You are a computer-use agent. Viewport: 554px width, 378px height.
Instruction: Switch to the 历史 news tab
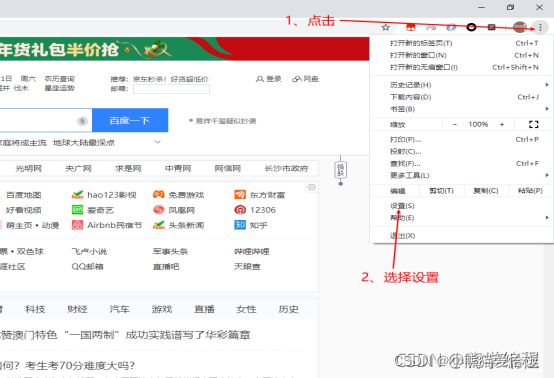pos(288,309)
